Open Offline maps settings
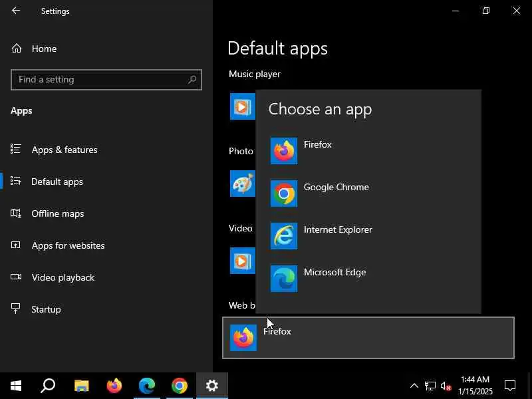Screen dimensions: 532x399 pos(58,213)
